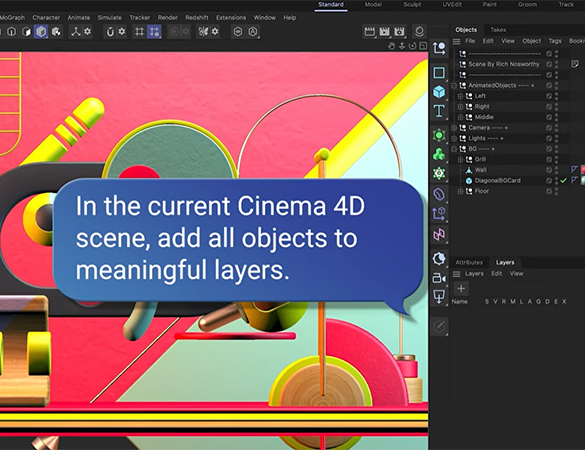Open the green Volume Builder icon

coord(439,154)
